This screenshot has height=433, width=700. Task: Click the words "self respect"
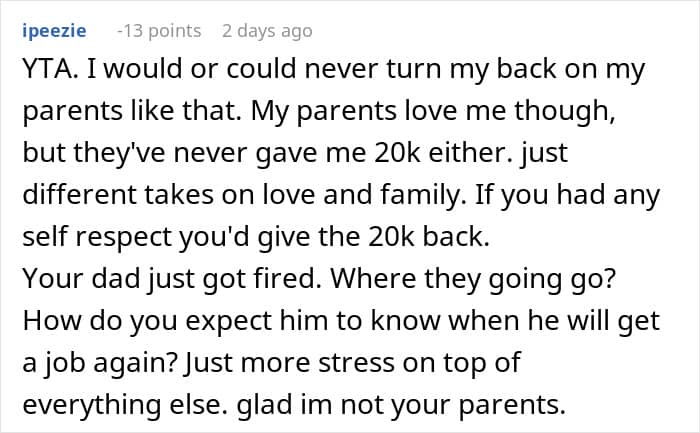pos(97,237)
